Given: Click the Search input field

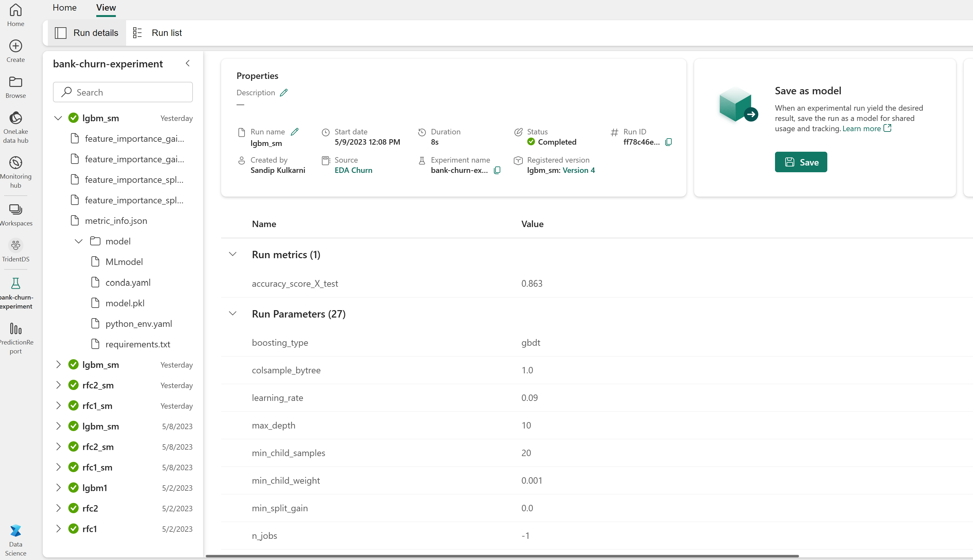Looking at the screenshot, I should (123, 92).
